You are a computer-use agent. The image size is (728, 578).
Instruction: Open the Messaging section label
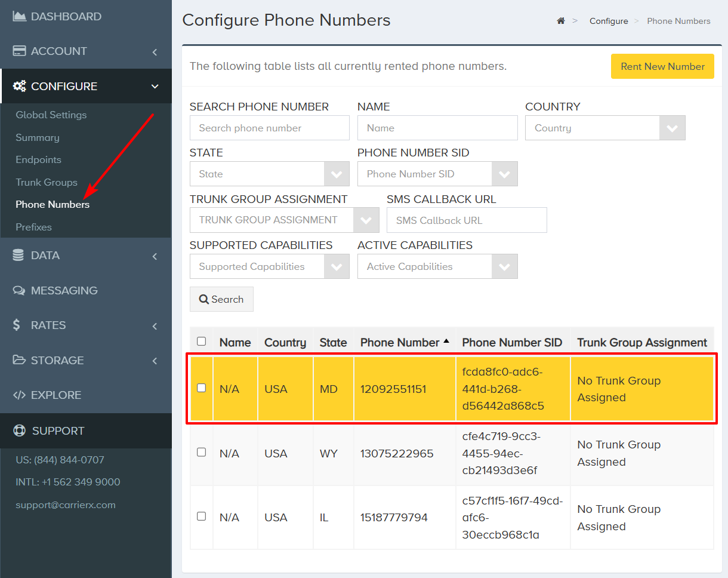64,290
